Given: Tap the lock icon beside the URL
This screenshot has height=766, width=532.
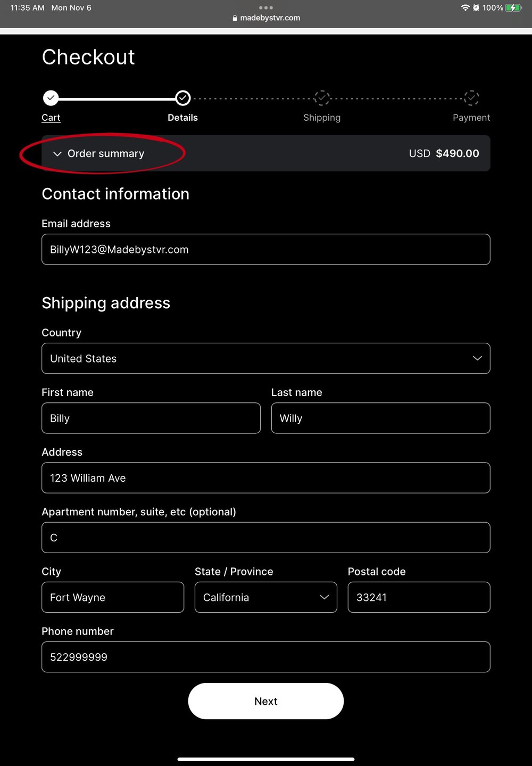Looking at the screenshot, I should coord(235,18).
